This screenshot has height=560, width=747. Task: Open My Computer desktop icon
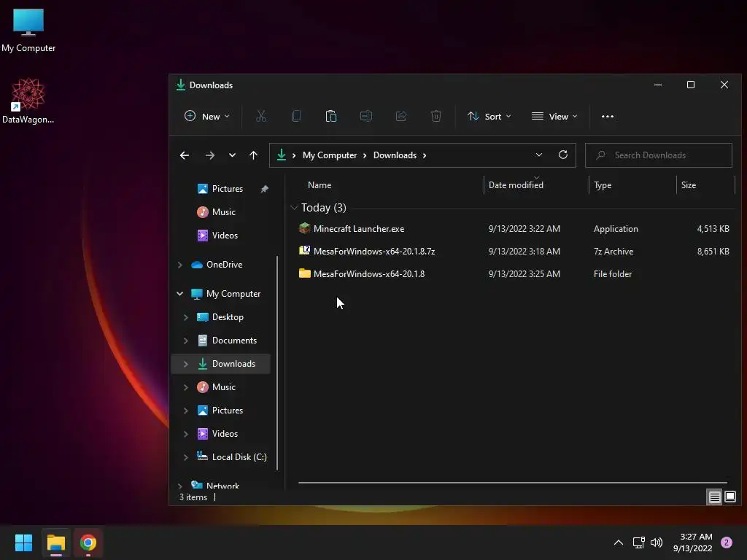click(x=28, y=30)
